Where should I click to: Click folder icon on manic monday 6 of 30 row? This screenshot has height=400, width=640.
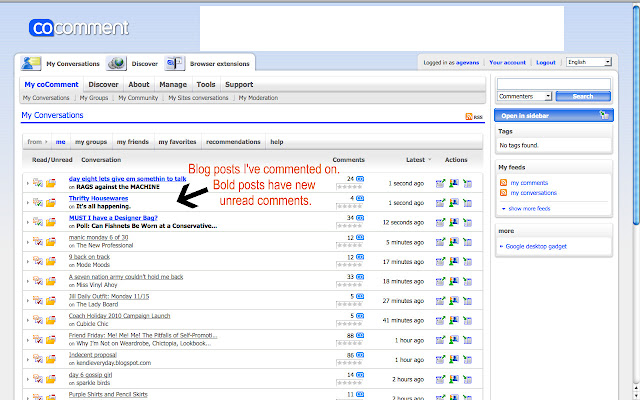tap(51, 242)
